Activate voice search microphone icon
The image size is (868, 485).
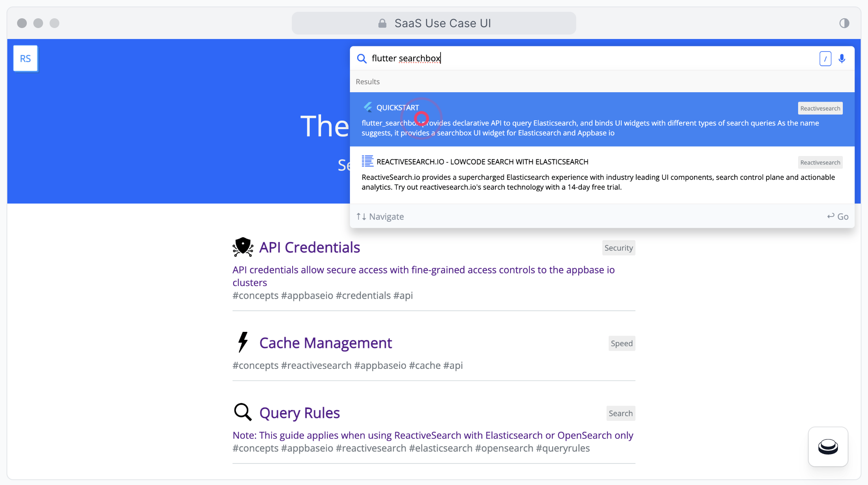click(842, 58)
